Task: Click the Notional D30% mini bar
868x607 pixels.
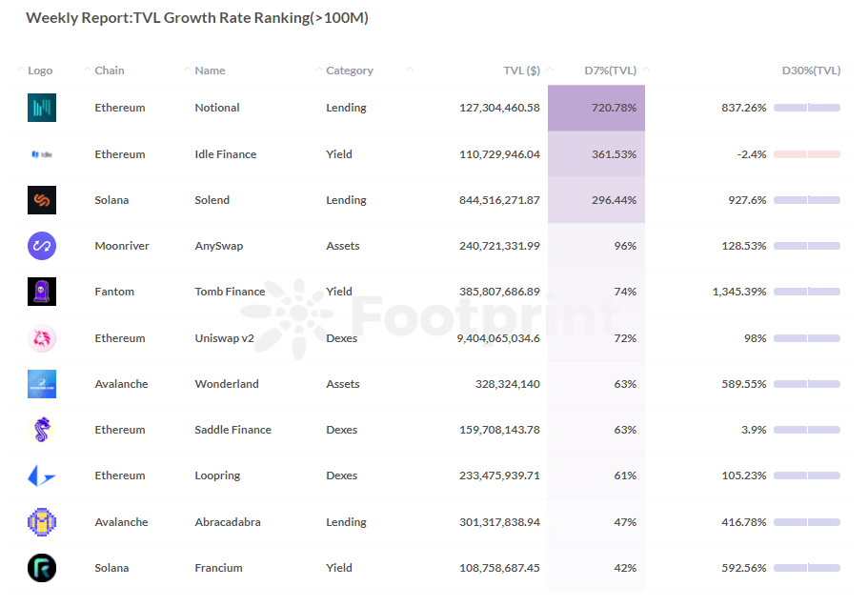Action: [x=807, y=108]
